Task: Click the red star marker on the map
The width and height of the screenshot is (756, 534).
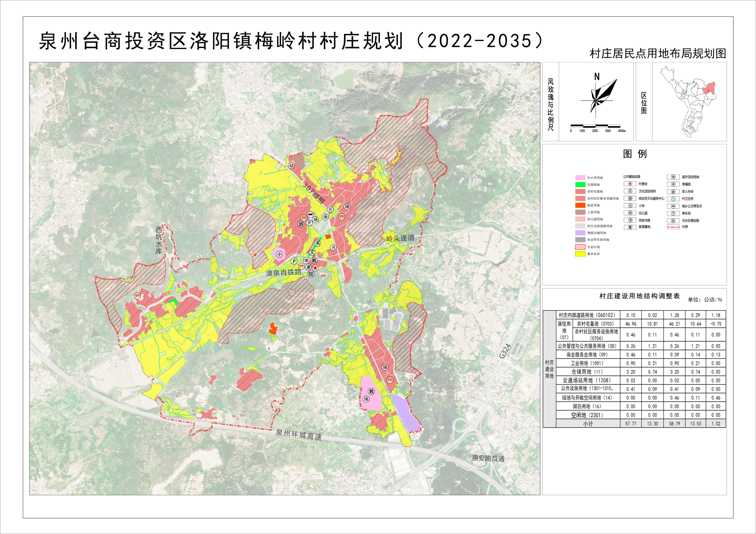Action: 315,268
